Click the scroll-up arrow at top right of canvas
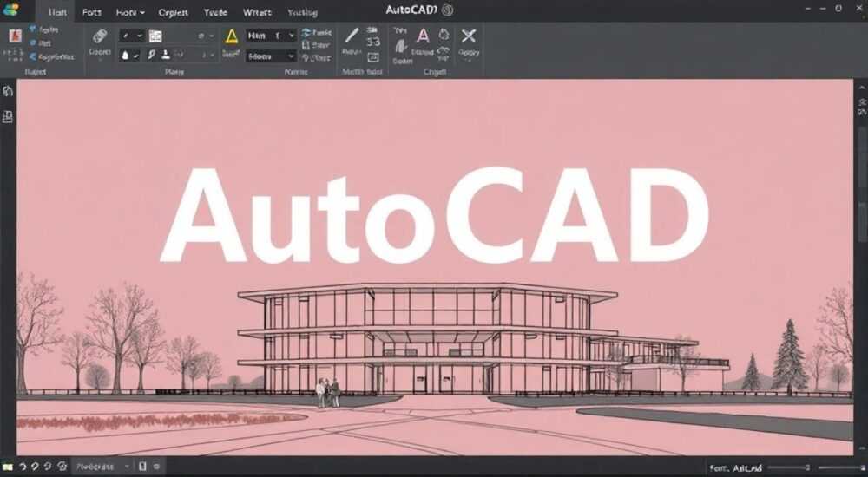868x477 pixels. coord(862,88)
